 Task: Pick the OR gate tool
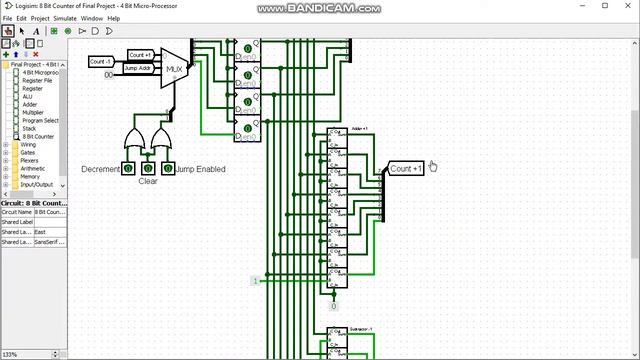109,31
